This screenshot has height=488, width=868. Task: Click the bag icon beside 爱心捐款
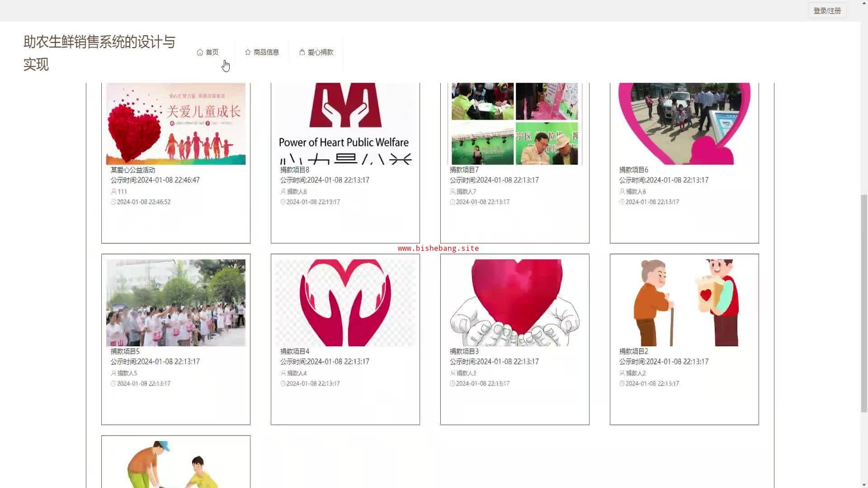[302, 52]
